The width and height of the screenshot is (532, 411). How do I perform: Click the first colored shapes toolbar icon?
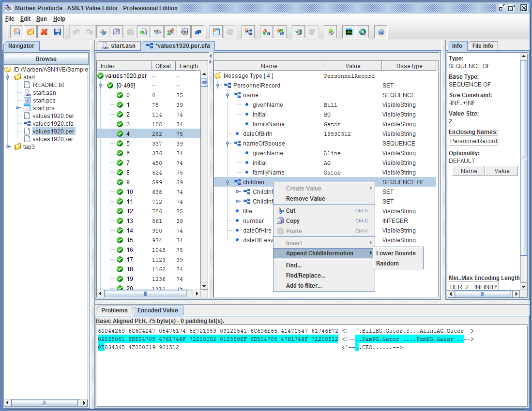tap(267, 32)
